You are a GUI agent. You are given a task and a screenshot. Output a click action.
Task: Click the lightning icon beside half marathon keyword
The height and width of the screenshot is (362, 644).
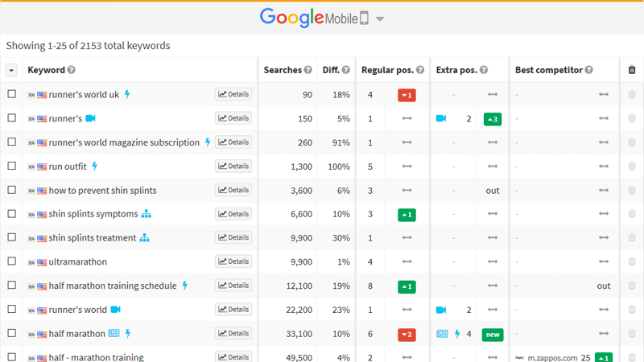click(x=128, y=334)
